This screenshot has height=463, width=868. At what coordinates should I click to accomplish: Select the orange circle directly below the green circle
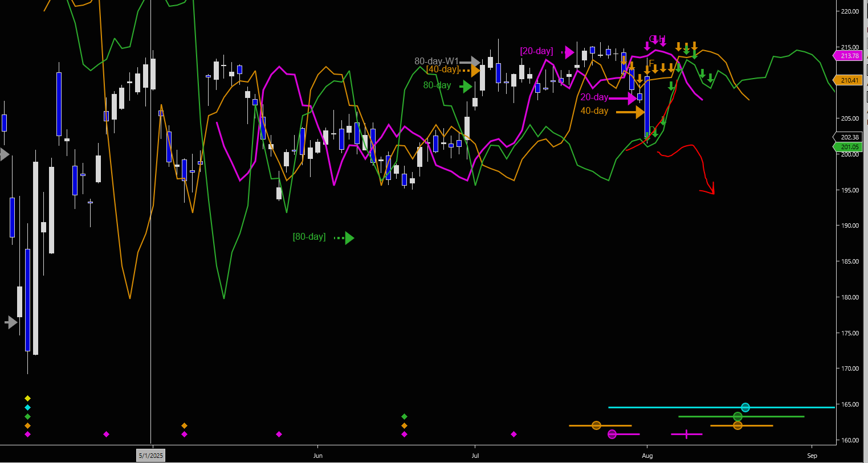pos(737,425)
